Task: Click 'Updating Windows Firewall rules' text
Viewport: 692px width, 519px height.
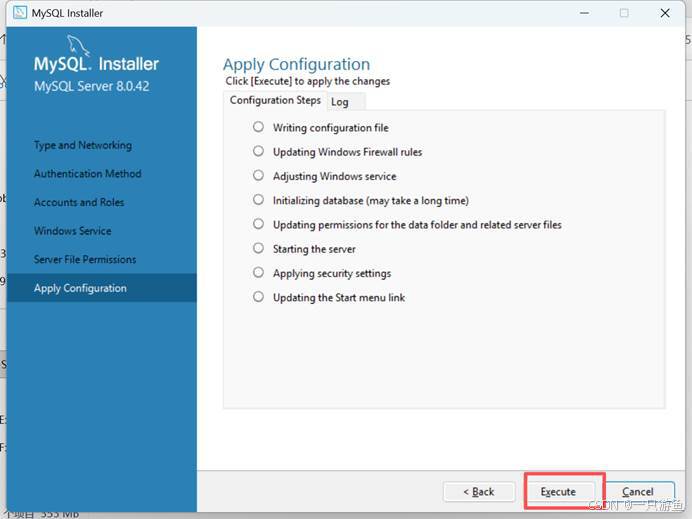Action: 347,152
